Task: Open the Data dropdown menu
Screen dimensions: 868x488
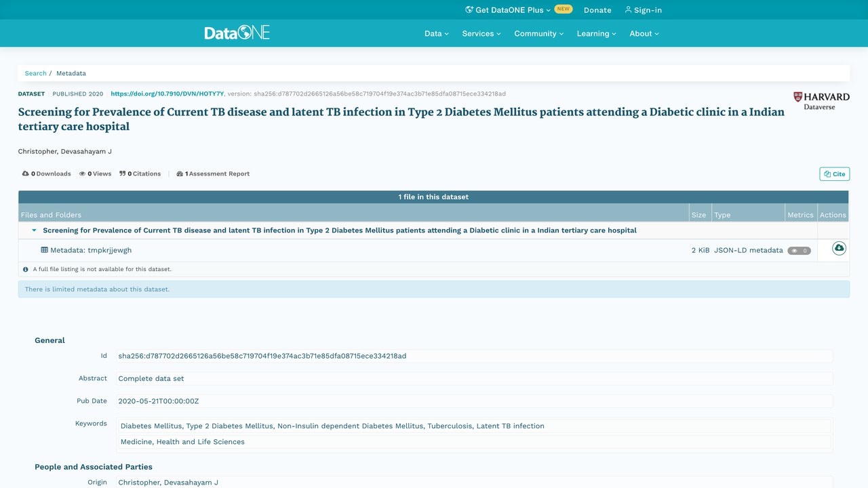Action: 437,33
